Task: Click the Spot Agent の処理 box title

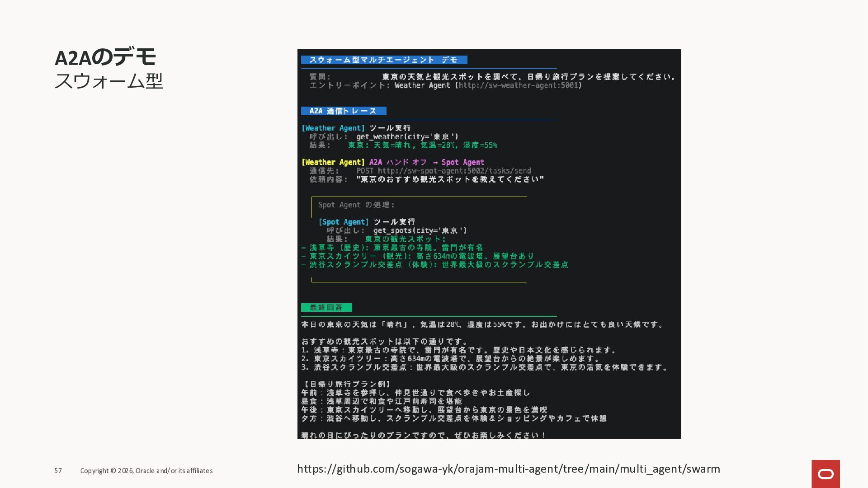Action: point(356,205)
